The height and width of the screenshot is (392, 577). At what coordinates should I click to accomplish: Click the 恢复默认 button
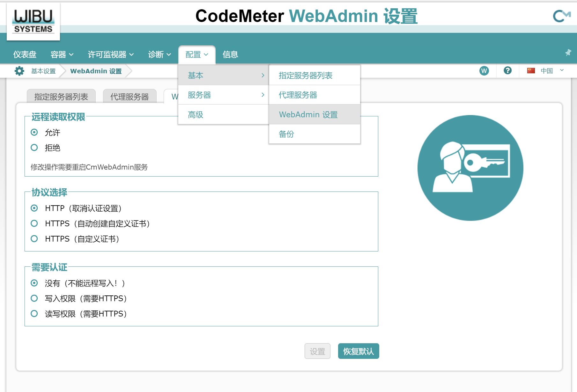pyautogui.click(x=358, y=351)
